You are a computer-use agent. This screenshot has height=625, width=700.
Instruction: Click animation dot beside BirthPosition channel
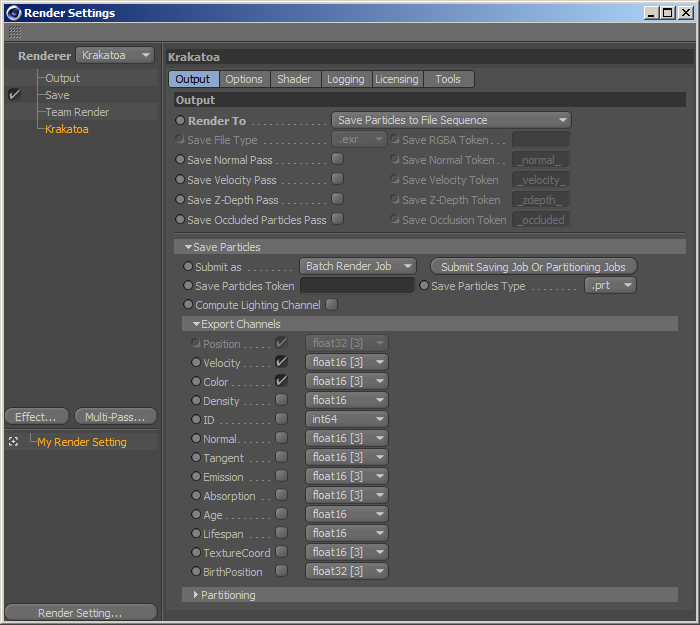pos(196,571)
